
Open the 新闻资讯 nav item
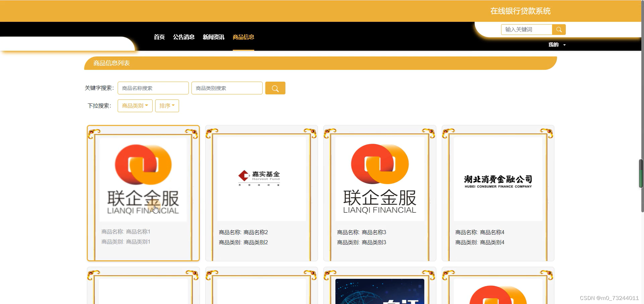click(x=214, y=37)
